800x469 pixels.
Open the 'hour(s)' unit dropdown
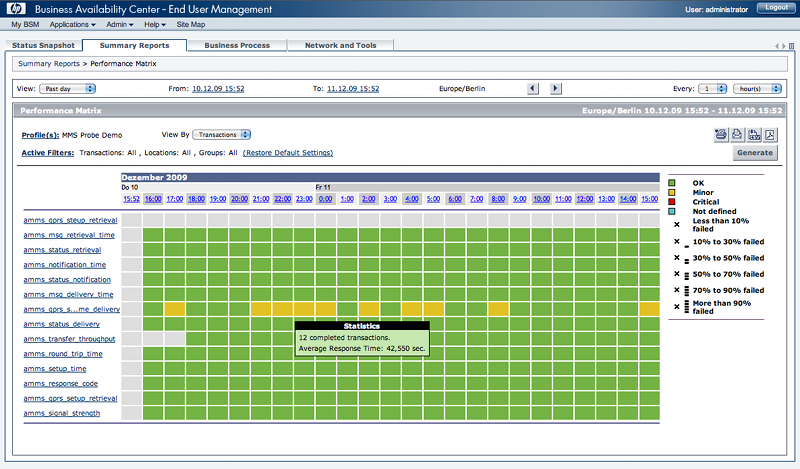point(757,89)
